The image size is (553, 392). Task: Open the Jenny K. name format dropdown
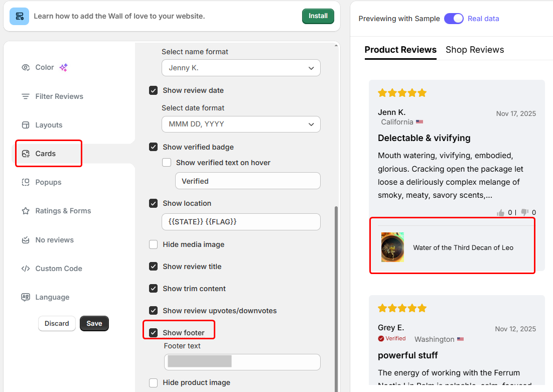(x=241, y=68)
